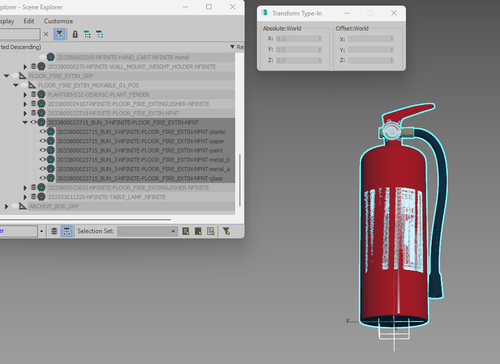Image resolution: width=500 pixels, height=364 pixels.
Task: Select the 203380002200-NFINITE-HAND_CART-NFINITE-metal row
Action: [x=123, y=57]
